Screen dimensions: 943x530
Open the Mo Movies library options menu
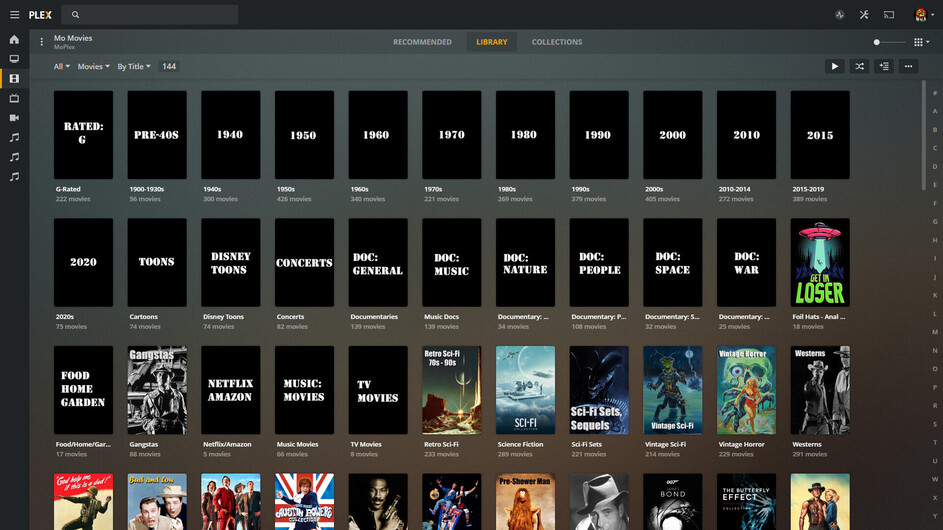[41, 42]
